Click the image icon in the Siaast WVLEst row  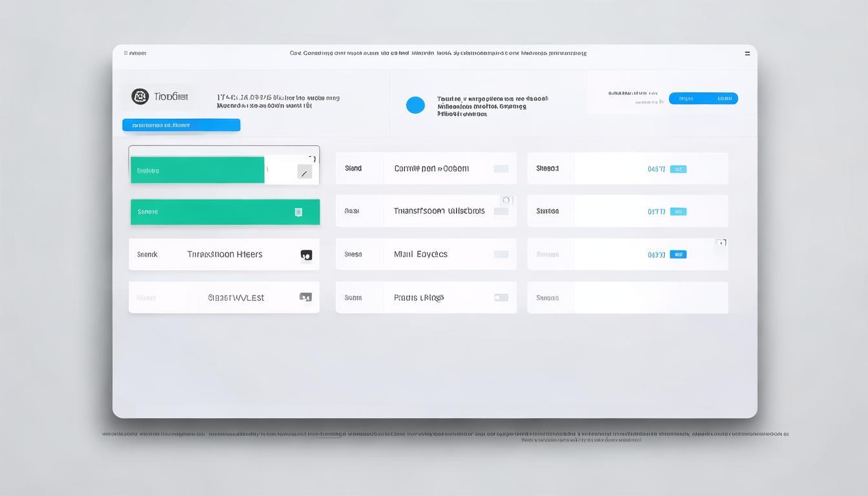click(x=305, y=298)
